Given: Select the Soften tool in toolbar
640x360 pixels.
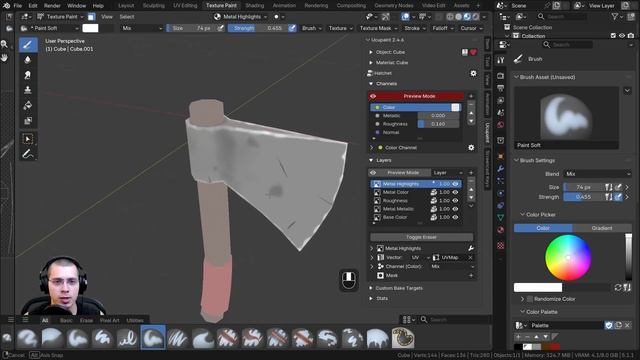Looking at the screenshot, I should [x=28, y=60].
